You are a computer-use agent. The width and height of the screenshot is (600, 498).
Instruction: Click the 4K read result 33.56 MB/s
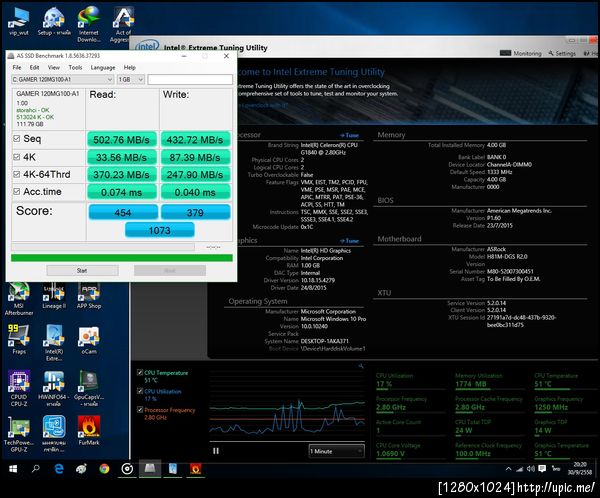122,157
